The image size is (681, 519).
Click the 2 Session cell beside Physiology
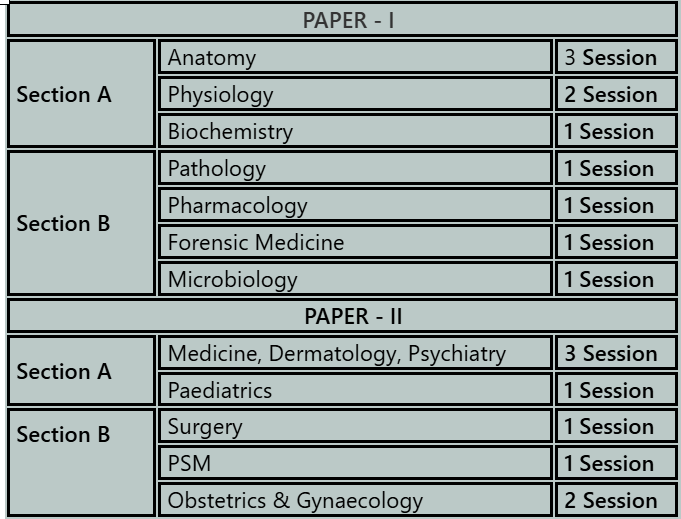coord(610,95)
